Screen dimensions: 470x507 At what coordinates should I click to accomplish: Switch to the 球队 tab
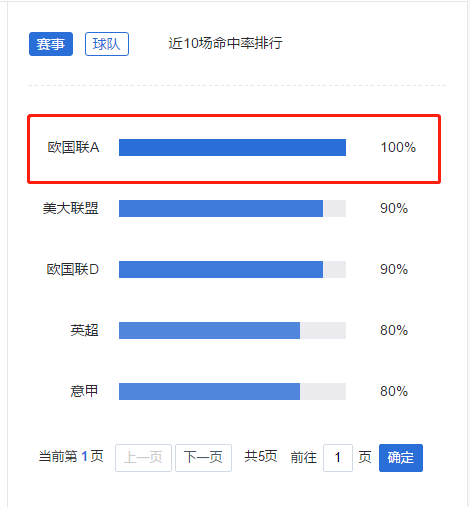107,44
